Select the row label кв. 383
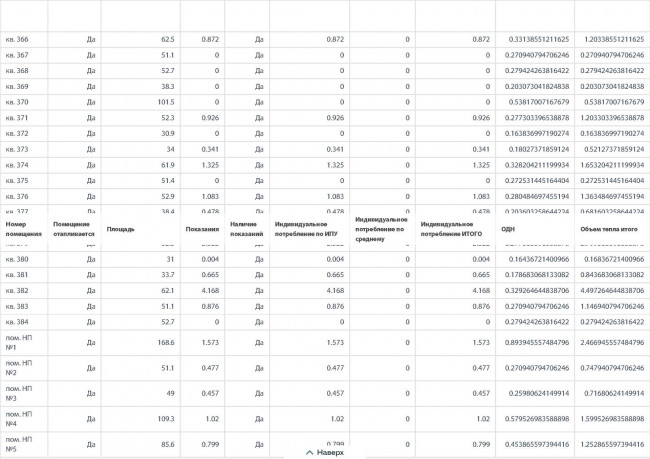This screenshot has width=650, height=459. click(x=17, y=306)
